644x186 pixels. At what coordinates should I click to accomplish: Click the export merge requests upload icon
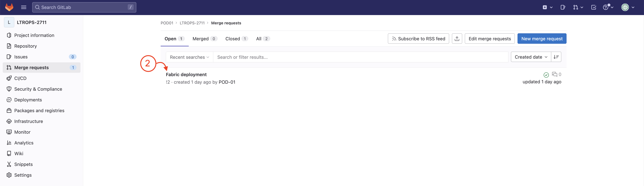click(457, 39)
